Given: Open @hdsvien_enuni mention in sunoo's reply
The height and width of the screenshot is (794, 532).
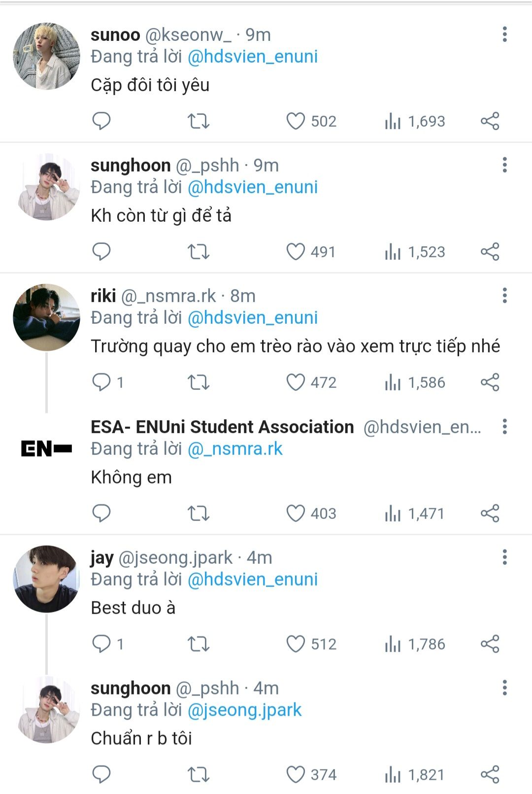Looking at the screenshot, I should click(x=253, y=57).
